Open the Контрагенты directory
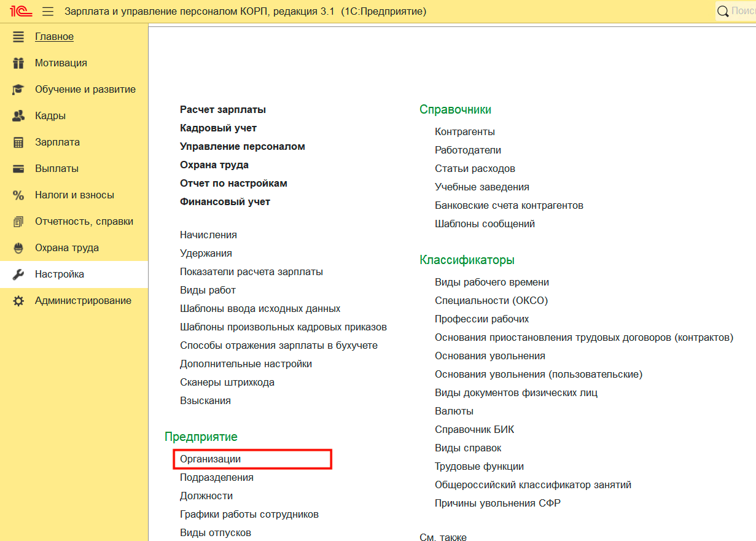 [464, 132]
